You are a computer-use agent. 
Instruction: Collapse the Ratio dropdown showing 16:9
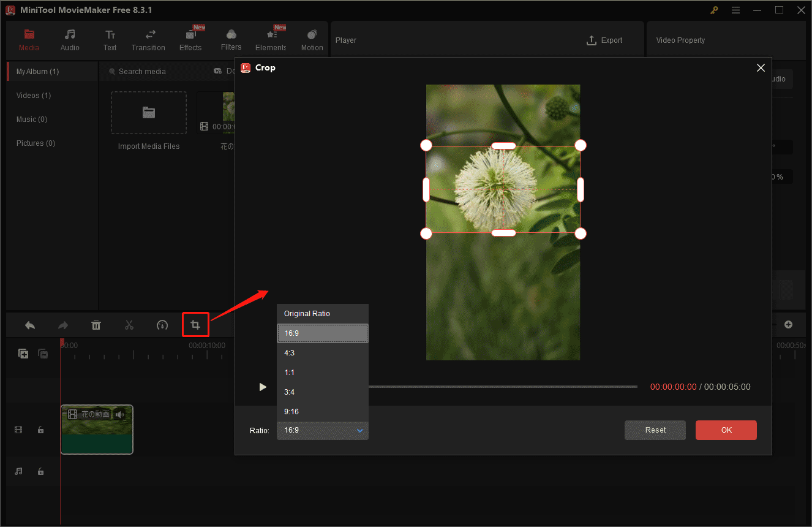click(323, 430)
